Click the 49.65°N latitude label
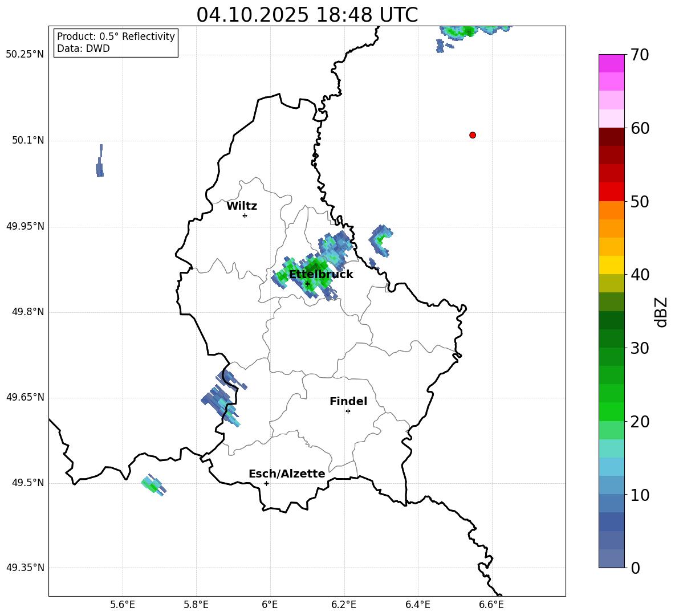 coord(25,397)
